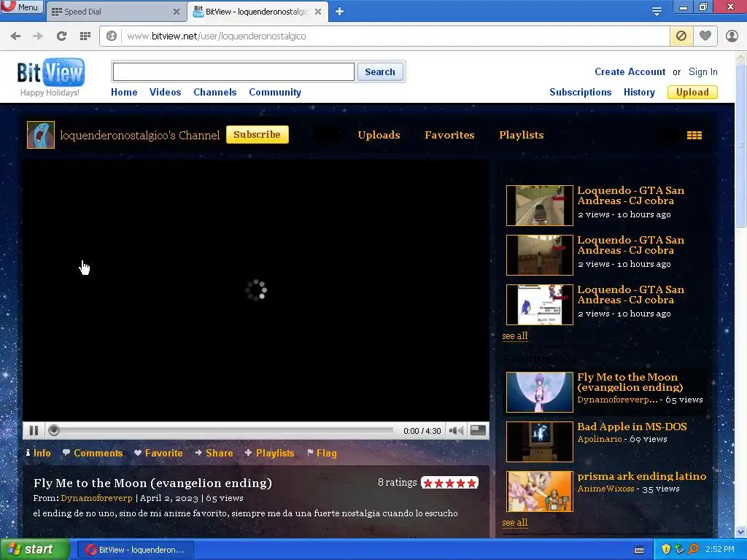
Task: Click the Sign In link
Action: [703, 72]
